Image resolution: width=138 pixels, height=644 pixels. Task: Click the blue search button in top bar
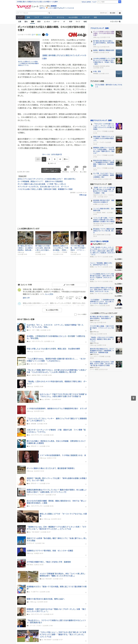point(120,2)
